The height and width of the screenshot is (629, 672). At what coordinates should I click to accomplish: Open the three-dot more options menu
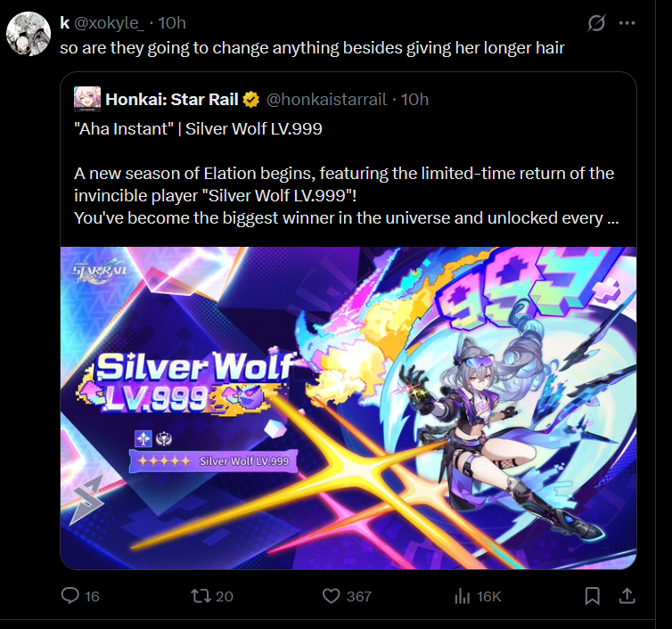tap(627, 23)
